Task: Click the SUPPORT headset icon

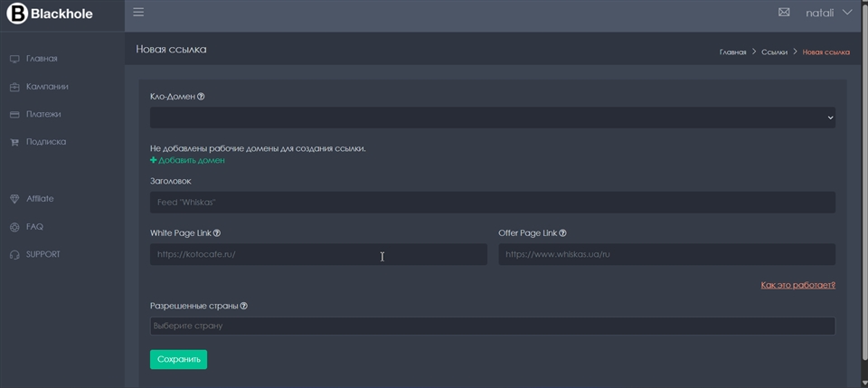Action: [x=14, y=255]
